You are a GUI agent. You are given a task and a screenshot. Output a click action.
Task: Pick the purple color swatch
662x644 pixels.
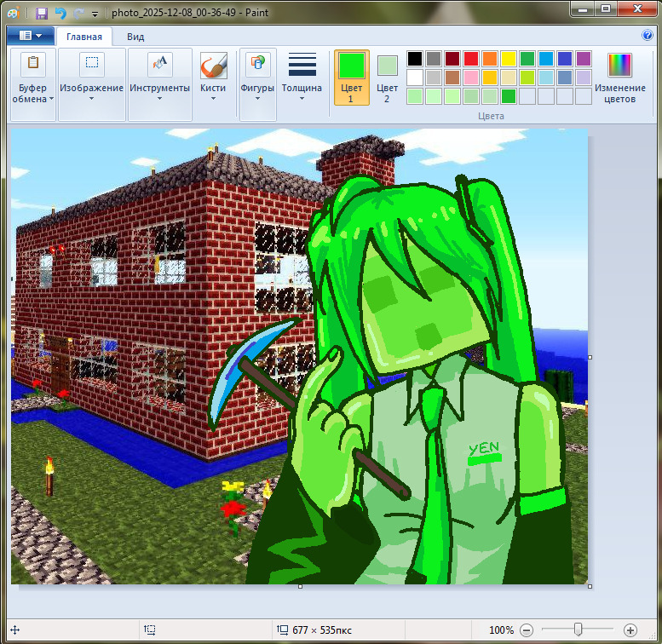(x=583, y=59)
